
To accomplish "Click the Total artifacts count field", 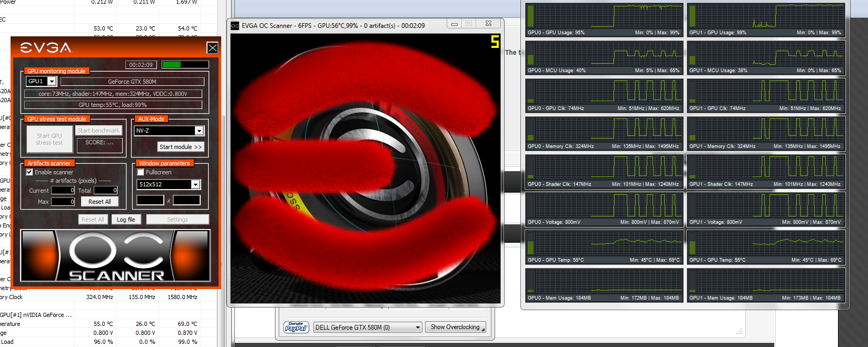I will pyautogui.click(x=105, y=190).
